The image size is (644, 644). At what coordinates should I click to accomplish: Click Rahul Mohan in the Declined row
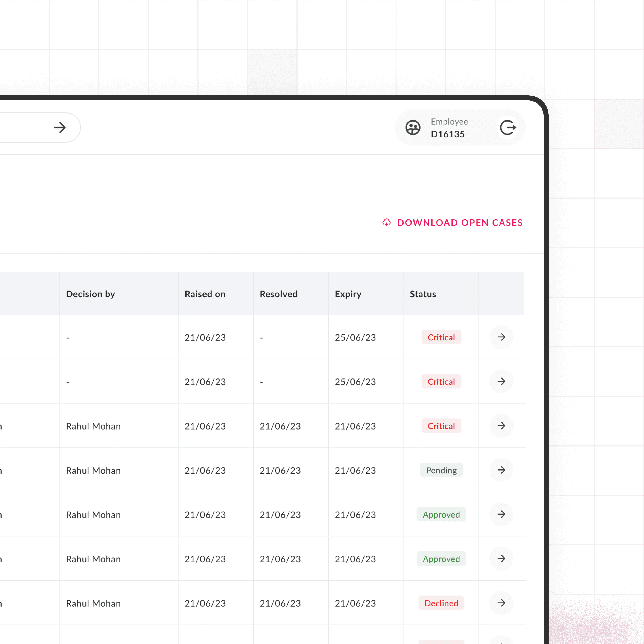pyautogui.click(x=93, y=603)
